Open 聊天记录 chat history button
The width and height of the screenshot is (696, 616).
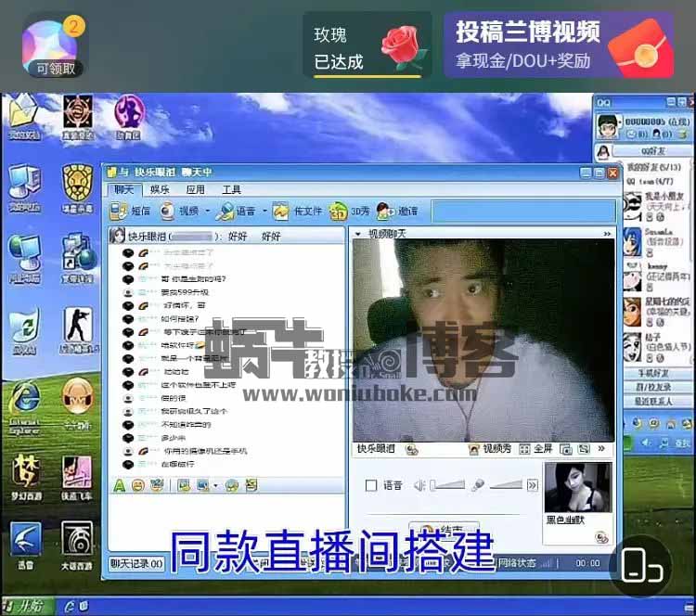tap(136, 564)
